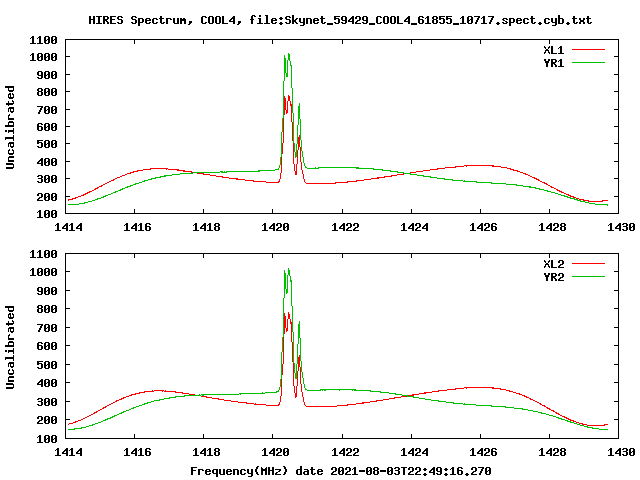Click the 1420 tick label of top plot
This screenshot has height=480, width=640.
tap(275, 227)
